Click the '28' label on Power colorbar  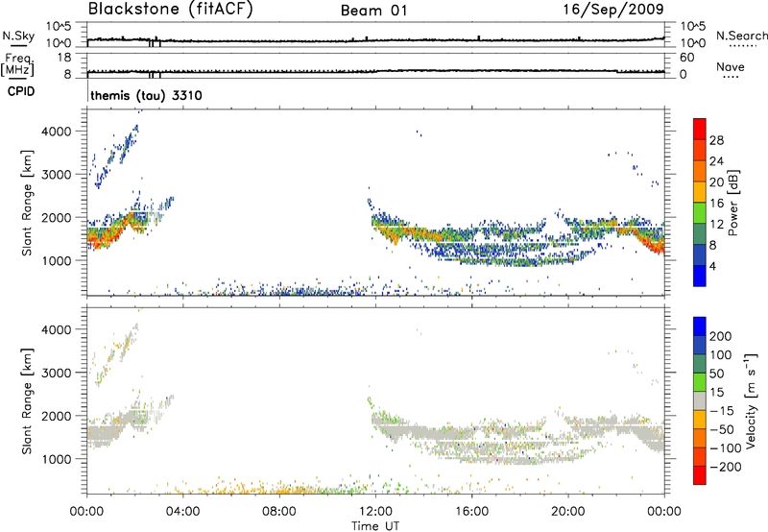coord(716,140)
